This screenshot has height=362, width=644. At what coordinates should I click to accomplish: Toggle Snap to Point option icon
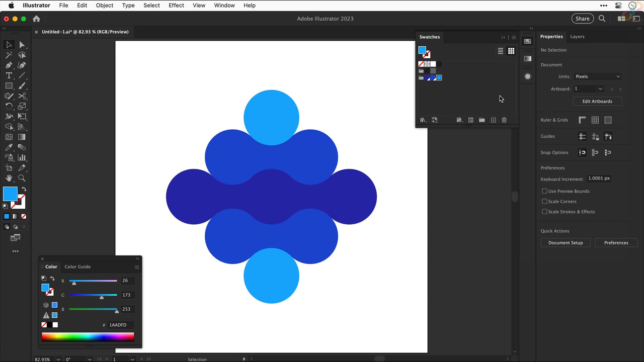582,152
